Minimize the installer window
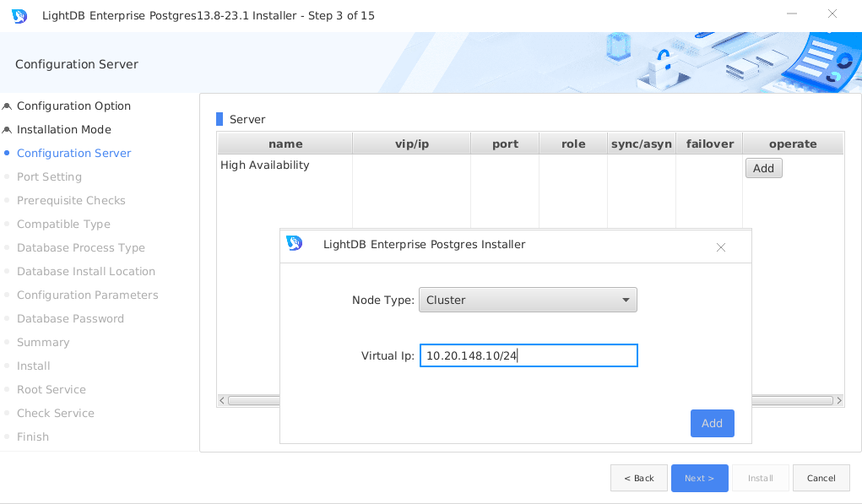 (792, 14)
